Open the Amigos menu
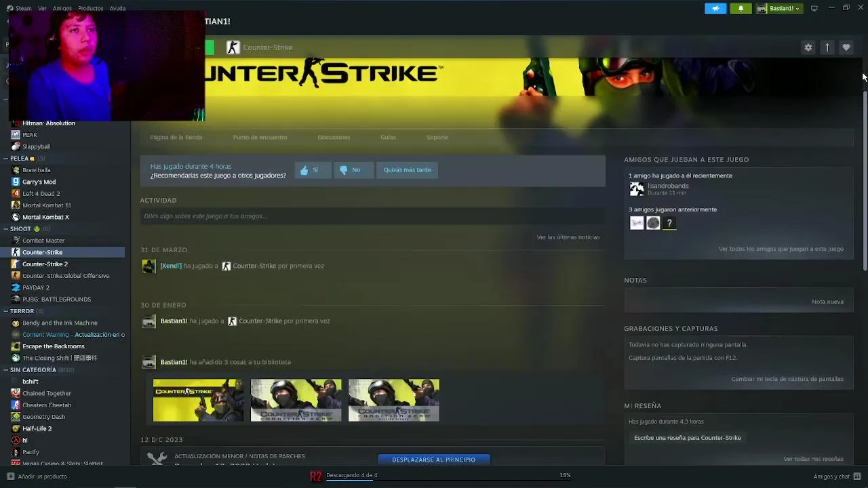Image resolution: width=868 pixels, height=488 pixels. (62, 8)
